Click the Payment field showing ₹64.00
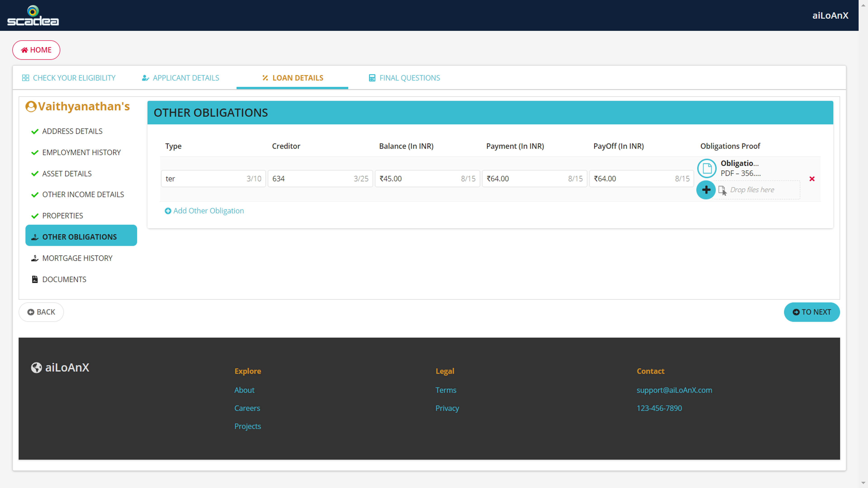The height and width of the screenshot is (488, 868). [534, 178]
